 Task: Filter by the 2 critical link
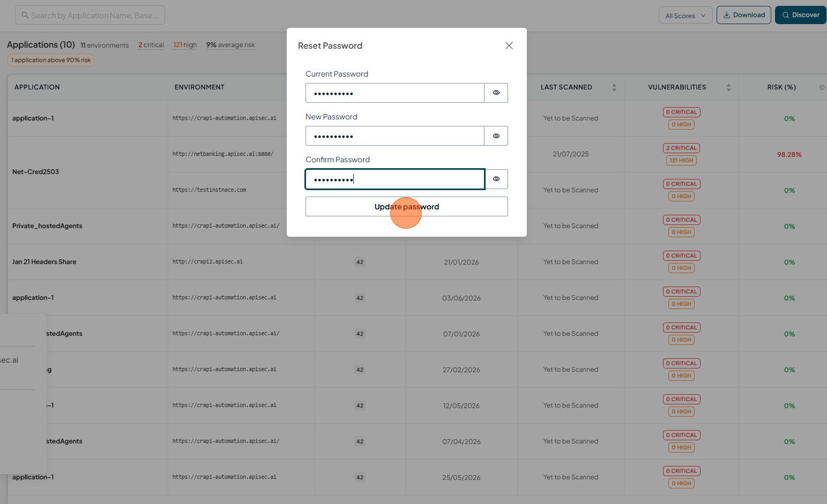(x=151, y=45)
